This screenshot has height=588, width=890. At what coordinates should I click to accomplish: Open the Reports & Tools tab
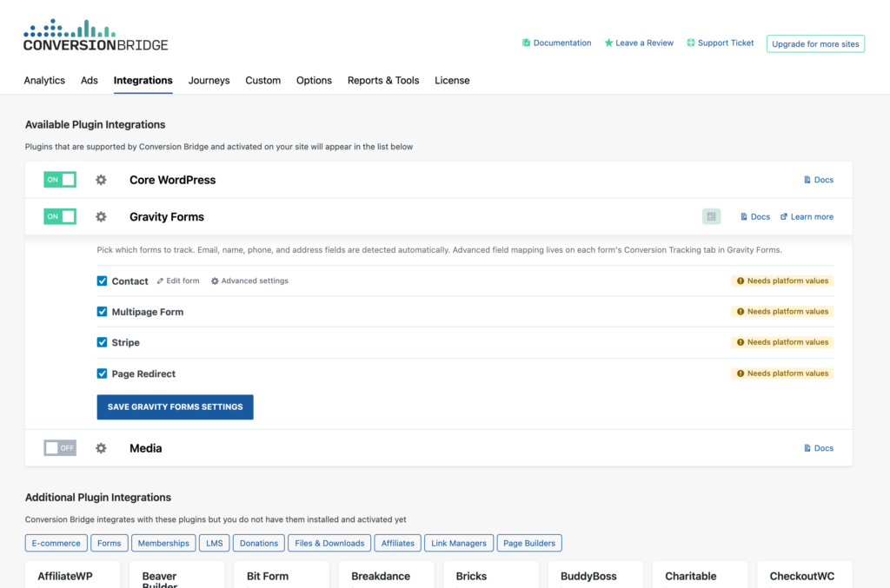[383, 81]
